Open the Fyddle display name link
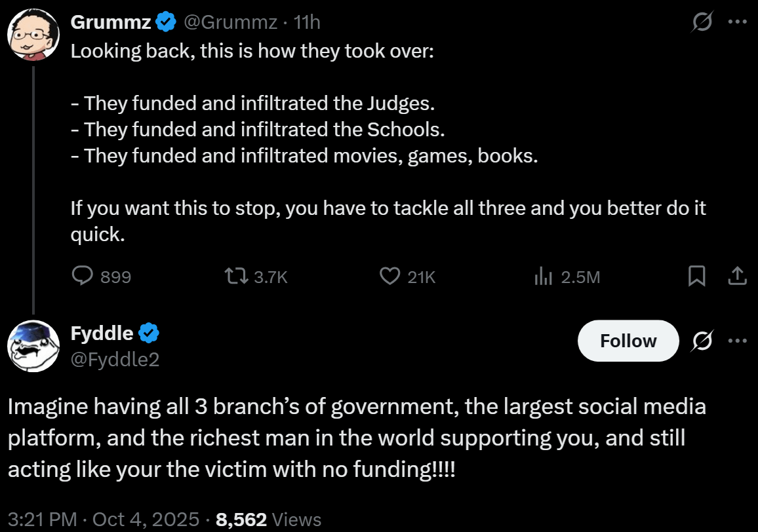Screen dimensions: 758x532 (102, 333)
